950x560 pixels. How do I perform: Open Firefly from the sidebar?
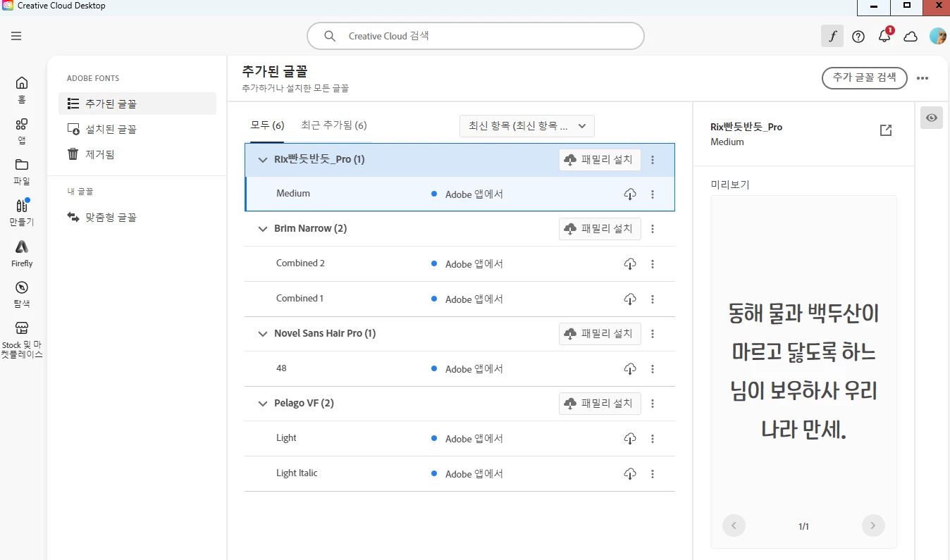(22, 254)
